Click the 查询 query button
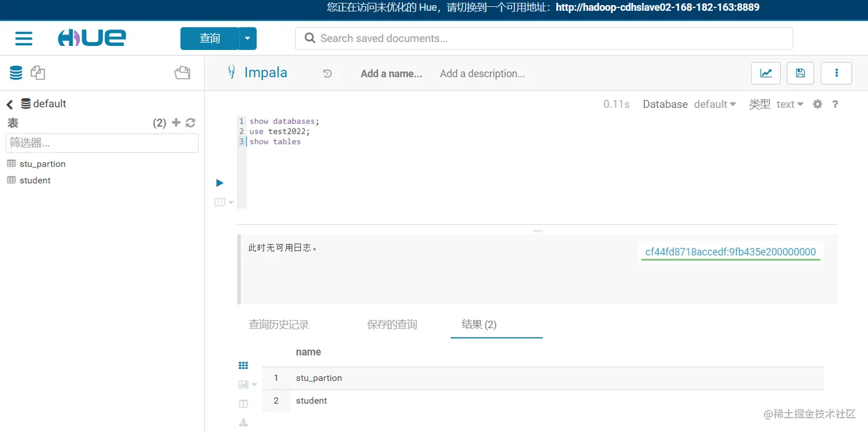868x432 pixels. [210, 38]
